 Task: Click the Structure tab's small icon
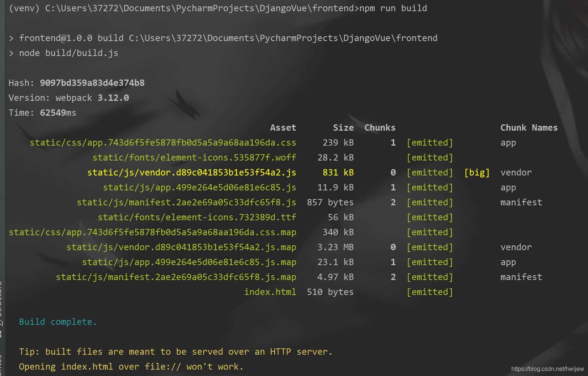(x=1, y=332)
